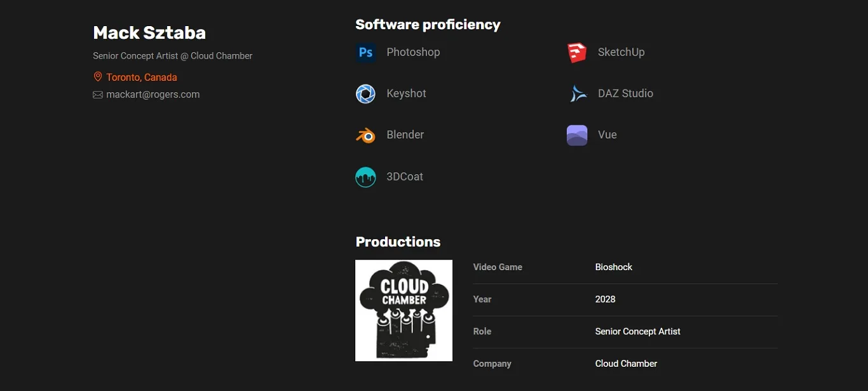
Task: Click the Blender logo icon
Action: point(365,135)
